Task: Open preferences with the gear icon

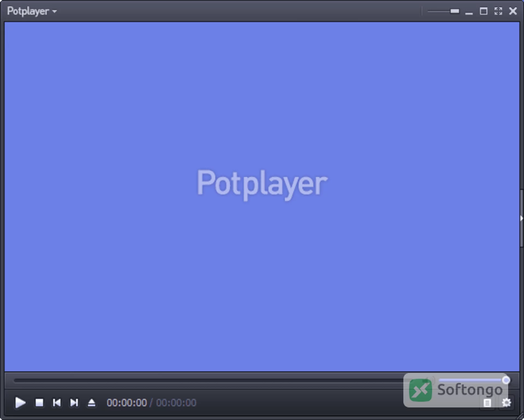Action: 506,403
